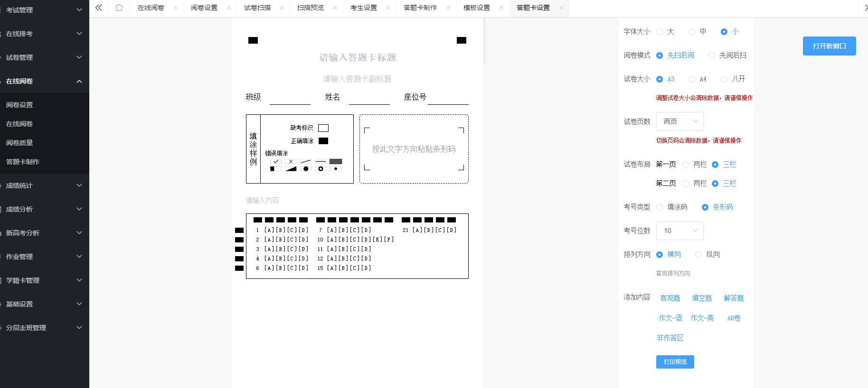Close the 在线阅卷 tab
The height and width of the screenshot is (388, 868).
click(176, 8)
